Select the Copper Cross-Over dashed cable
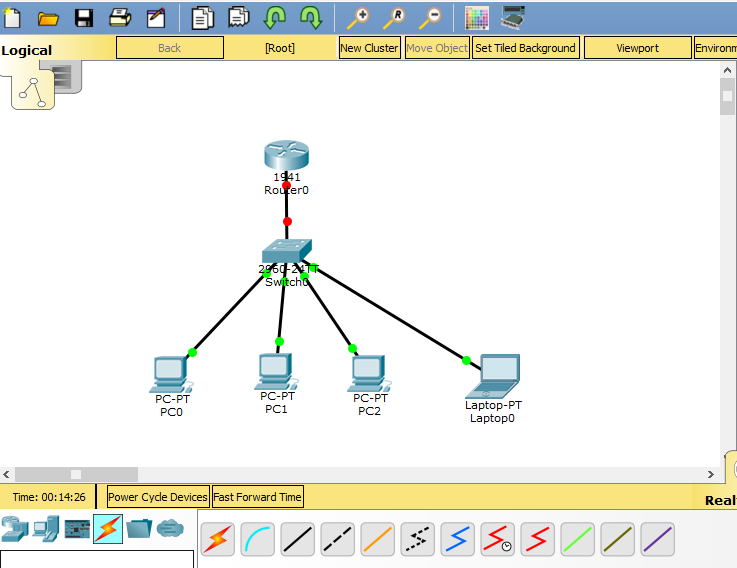This screenshot has height=568, width=737. click(338, 540)
